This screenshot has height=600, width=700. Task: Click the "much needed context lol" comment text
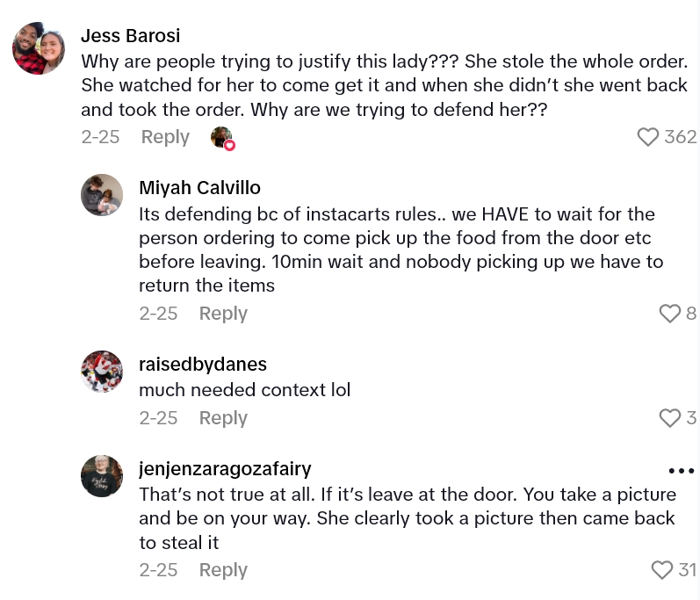pyautogui.click(x=244, y=390)
